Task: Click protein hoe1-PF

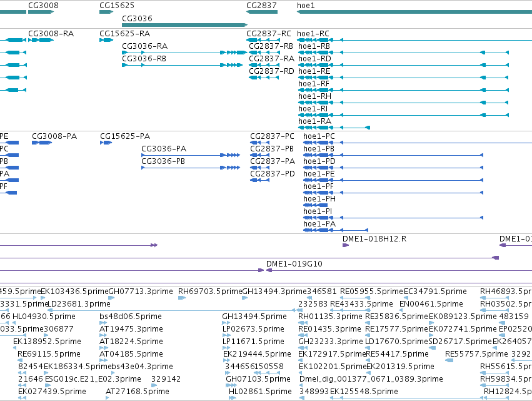Action: click(393, 193)
